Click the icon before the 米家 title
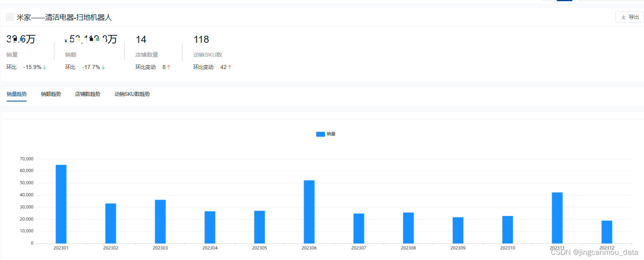Image resolution: width=644 pixels, height=260 pixels. coord(10,17)
